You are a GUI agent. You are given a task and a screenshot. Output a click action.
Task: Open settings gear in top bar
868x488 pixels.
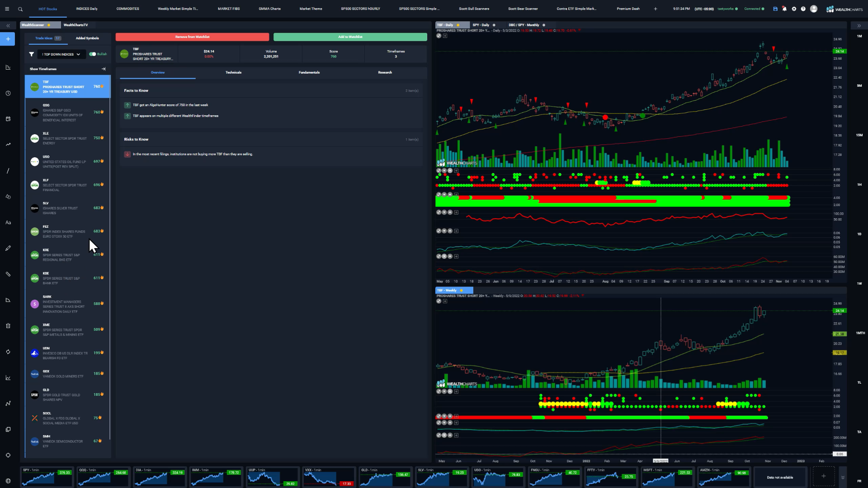[x=794, y=9]
